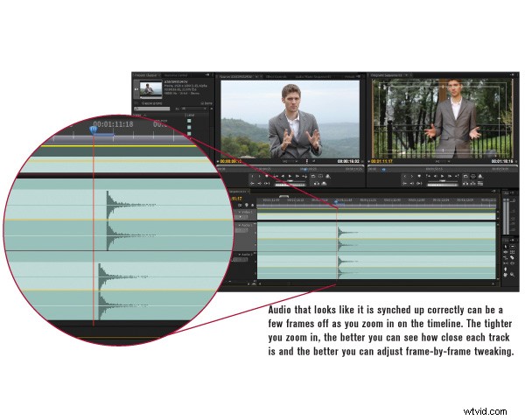Select the Track Select tool
Image resolution: width=525 pixels, height=420 pixels.
[x=512, y=247]
